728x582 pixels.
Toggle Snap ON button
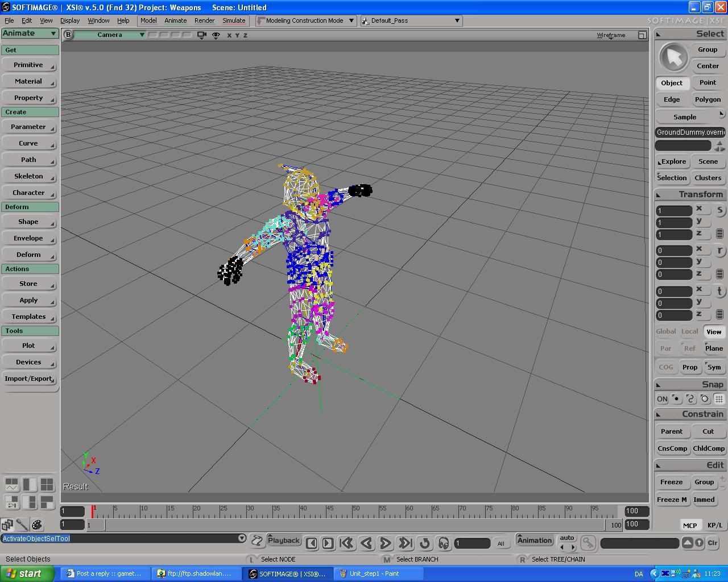click(x=662, y=399)
